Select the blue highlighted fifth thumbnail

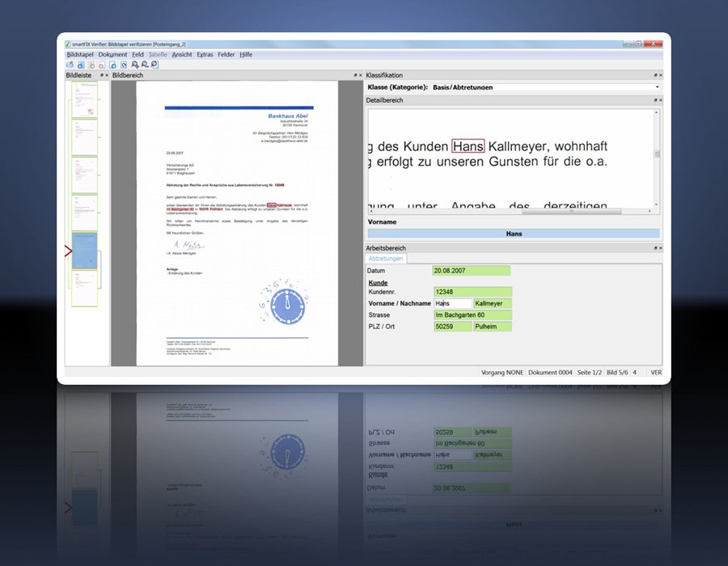[84, 251]
